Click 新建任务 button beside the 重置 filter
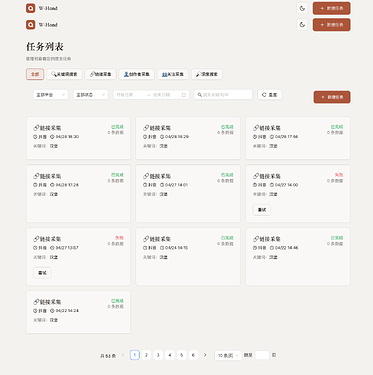Viewport: 373px width, 375px height. click(332, 97)
